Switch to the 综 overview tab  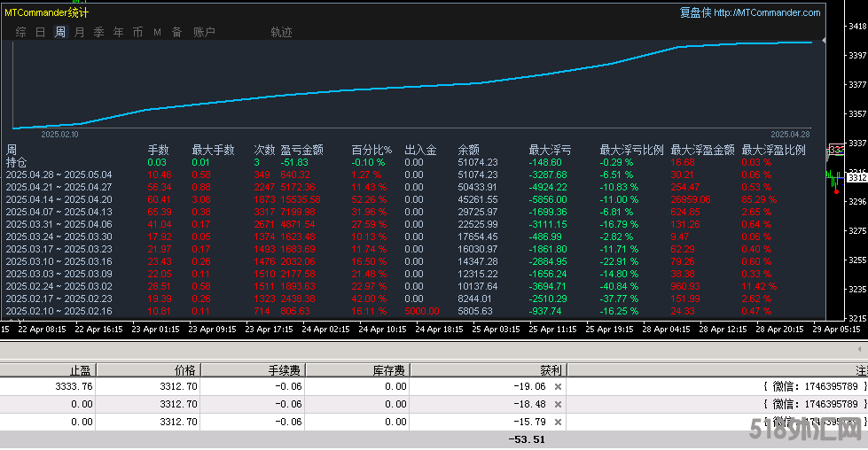pos(20,32)
